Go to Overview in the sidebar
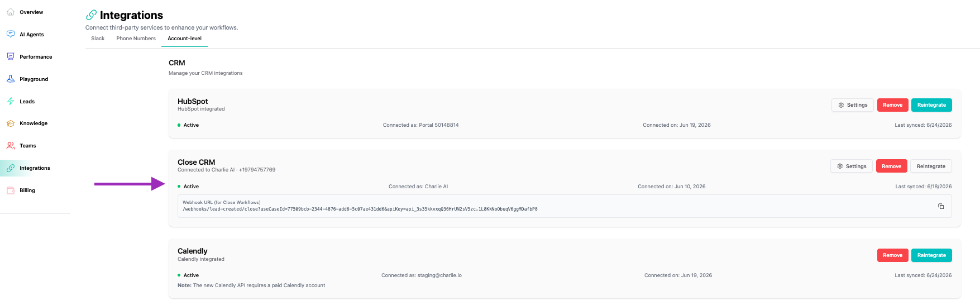 point(31,12)
